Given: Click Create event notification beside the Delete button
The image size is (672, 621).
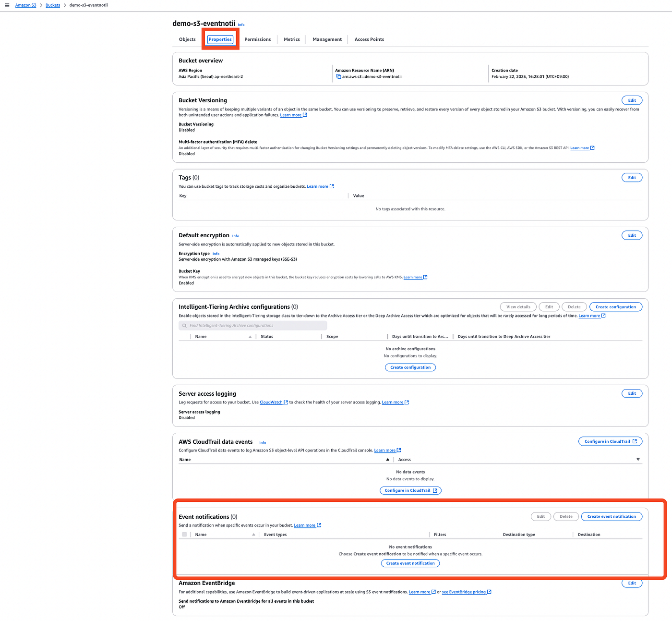Looking at the screenshot, I should (612, 517).
